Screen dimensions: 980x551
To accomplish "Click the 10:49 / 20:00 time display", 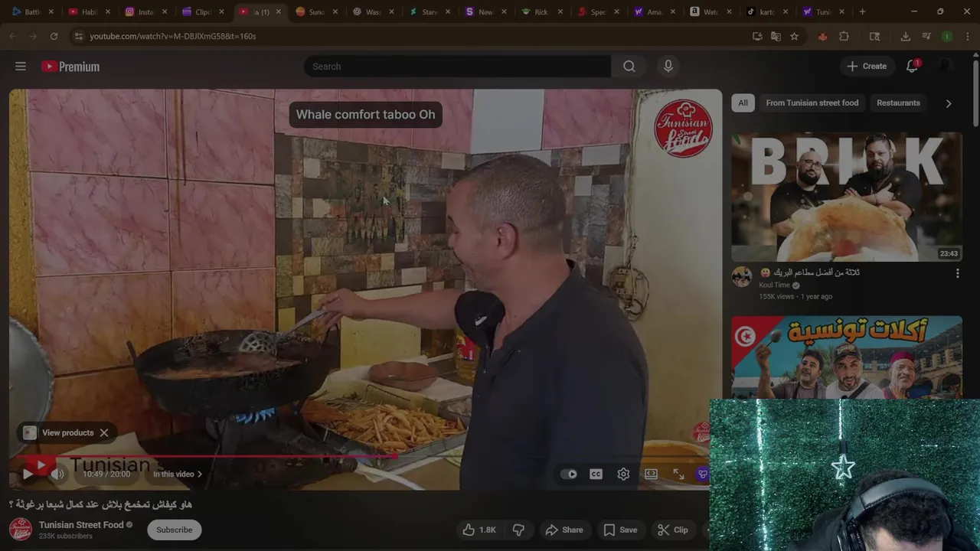I will click(x=106, y=474).
